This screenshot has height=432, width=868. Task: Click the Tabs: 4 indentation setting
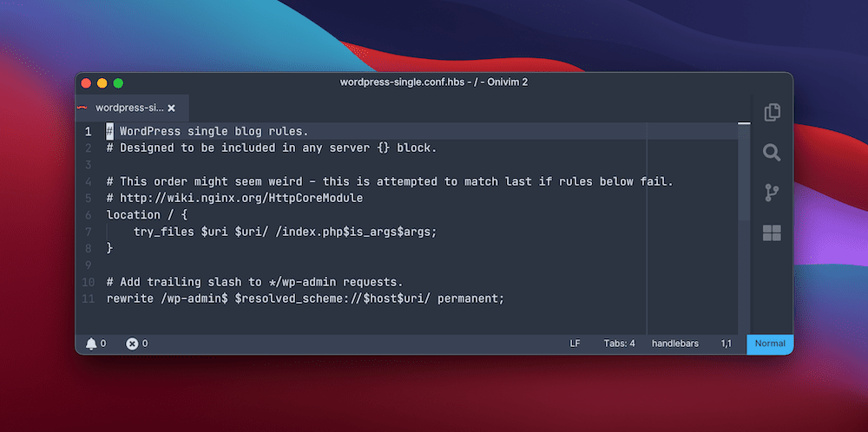coord(619,344)
